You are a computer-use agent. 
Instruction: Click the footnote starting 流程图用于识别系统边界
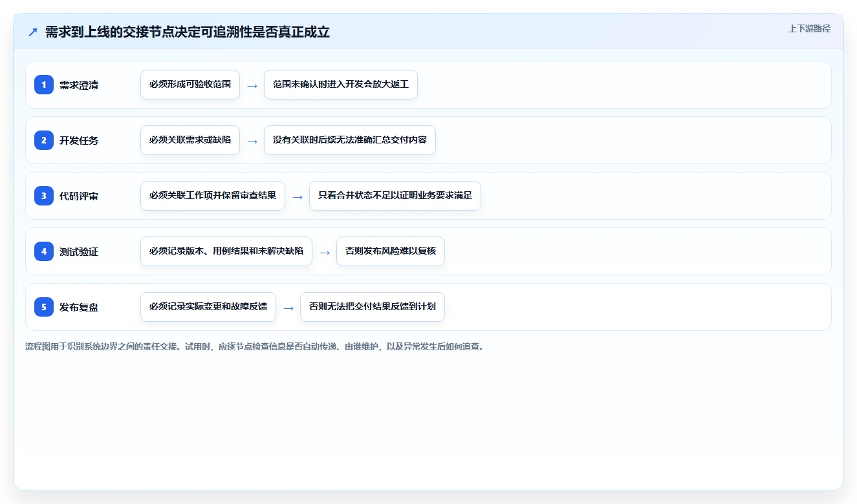255,346
